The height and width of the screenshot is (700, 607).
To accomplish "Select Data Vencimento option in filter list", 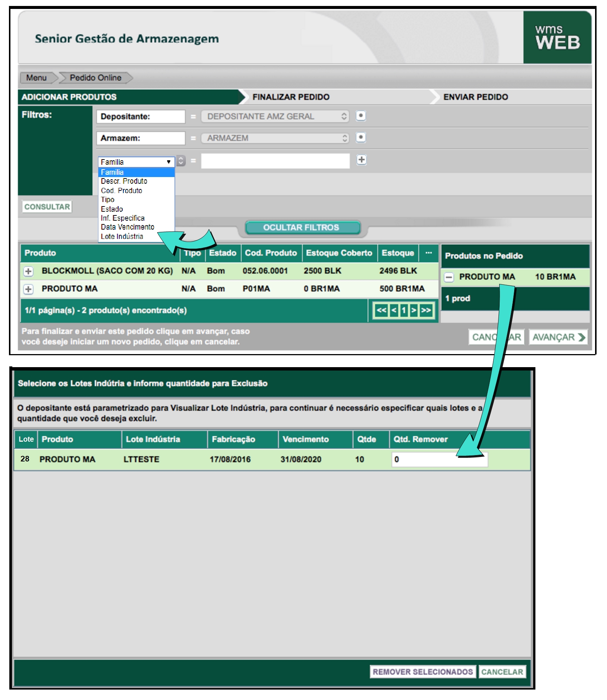I will (x=136, y=227).
